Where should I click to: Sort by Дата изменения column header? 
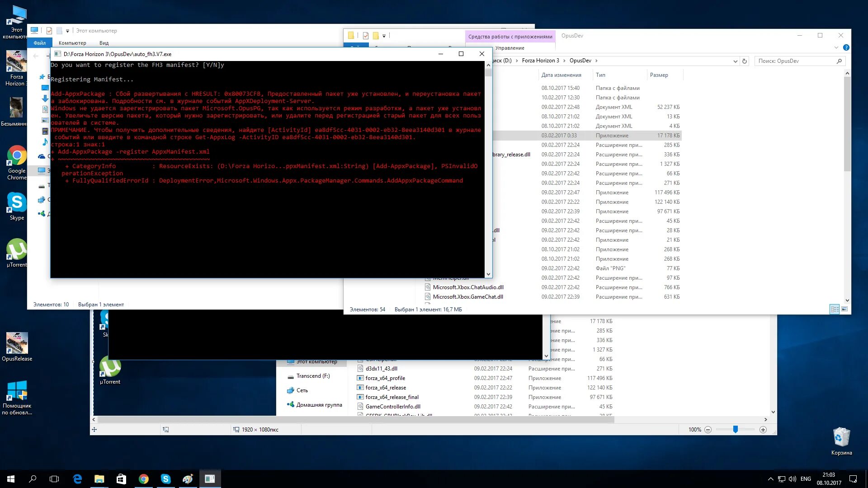point(561,75)
